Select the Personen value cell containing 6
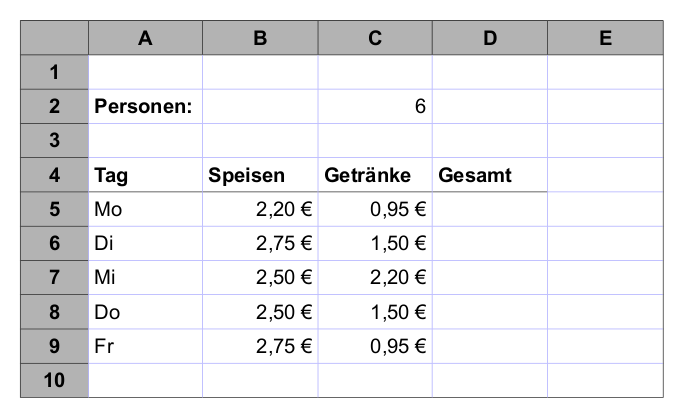679x417 pixels. [x=375, y=106]
